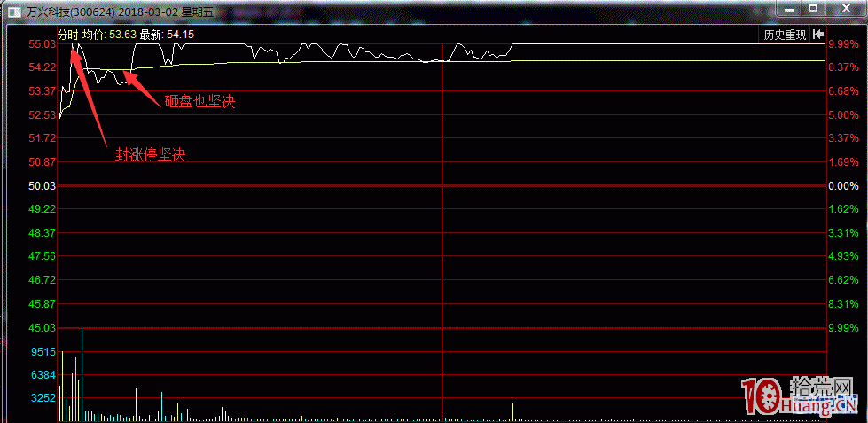Click the 9515 volume axis label

[x=44, y=351]
